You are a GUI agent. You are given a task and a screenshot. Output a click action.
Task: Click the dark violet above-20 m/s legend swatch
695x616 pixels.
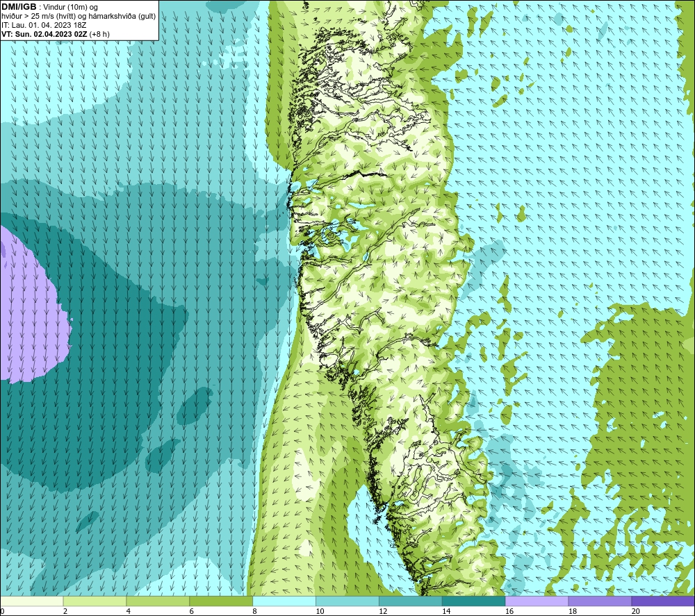coord(662,601)
